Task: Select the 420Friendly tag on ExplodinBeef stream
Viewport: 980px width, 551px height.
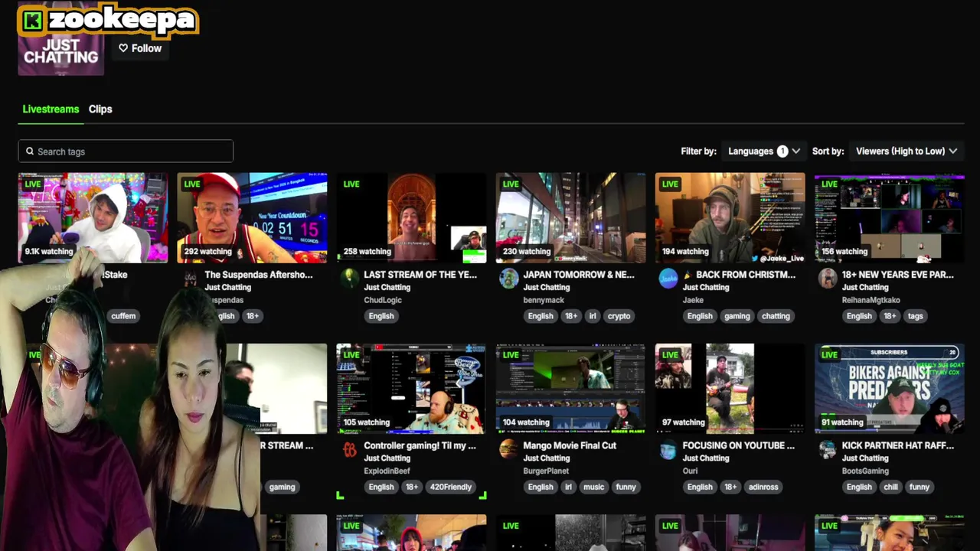Action: [451, 487]
